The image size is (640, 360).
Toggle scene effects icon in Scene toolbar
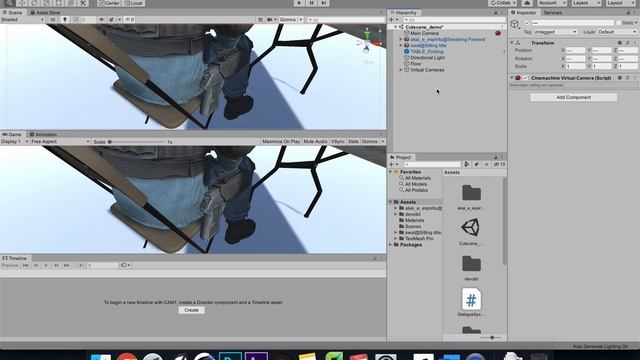click(x=111, y=20)
